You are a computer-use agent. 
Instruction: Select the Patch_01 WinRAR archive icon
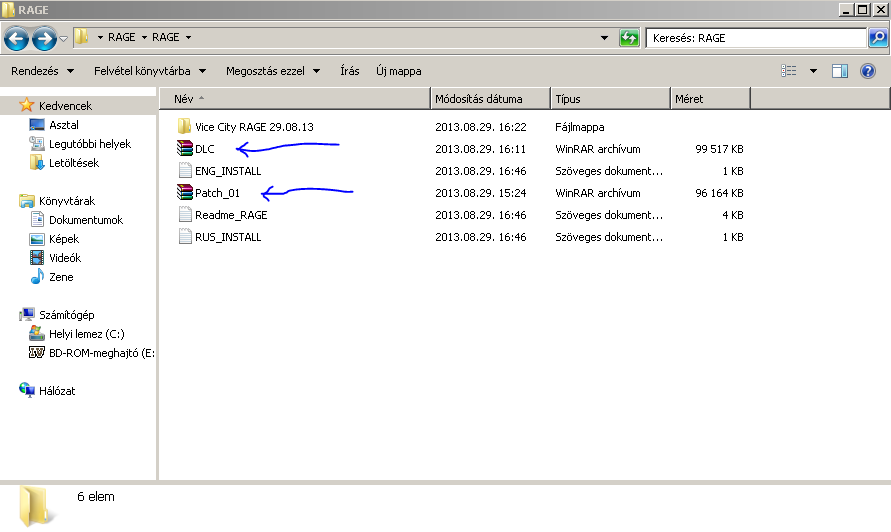click(x=185, y=193)
